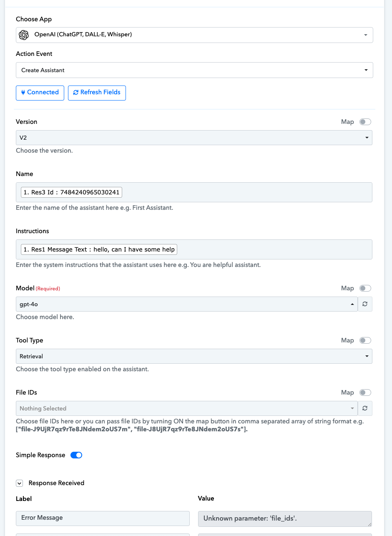Toggle the Map switch for Tool Type

365,340
